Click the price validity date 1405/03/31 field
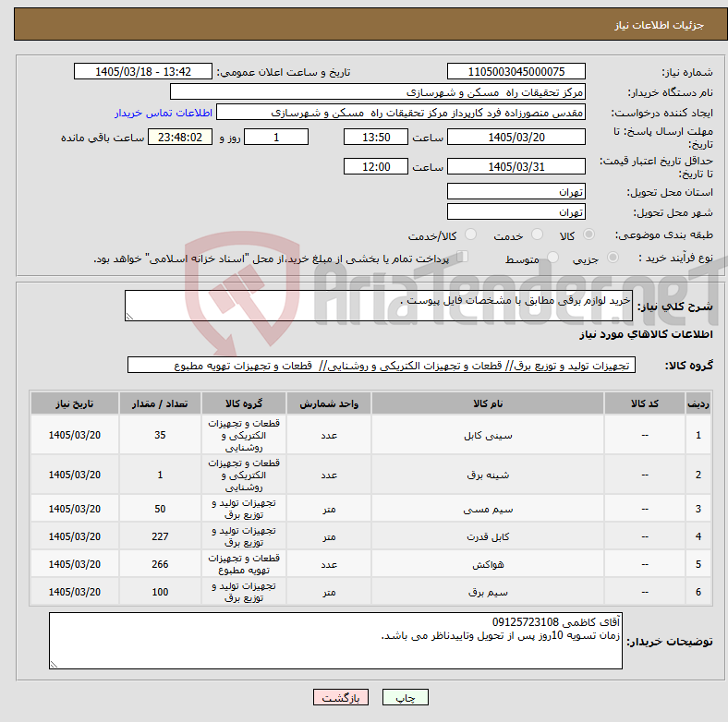 [516, 166]
